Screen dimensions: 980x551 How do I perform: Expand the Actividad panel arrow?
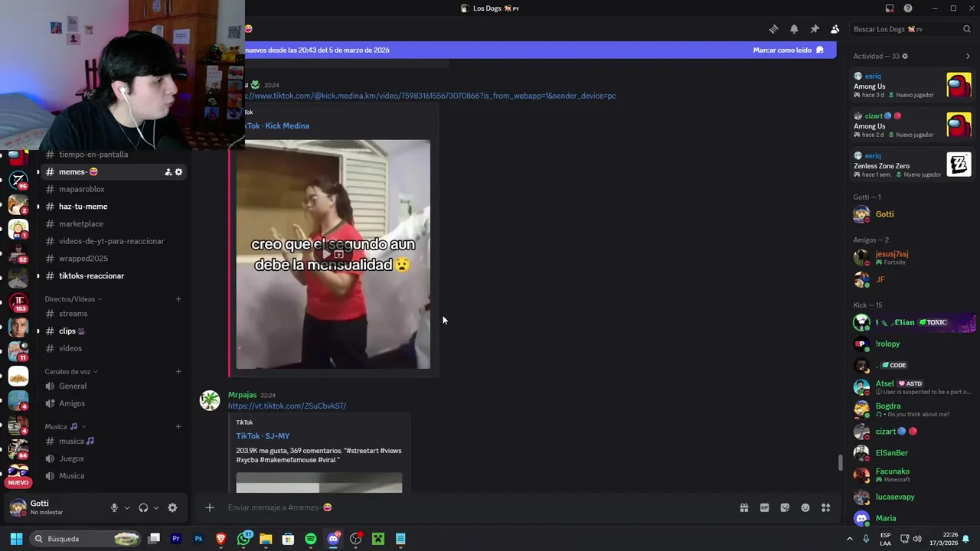pyautogui.click(x=968, y=57)
